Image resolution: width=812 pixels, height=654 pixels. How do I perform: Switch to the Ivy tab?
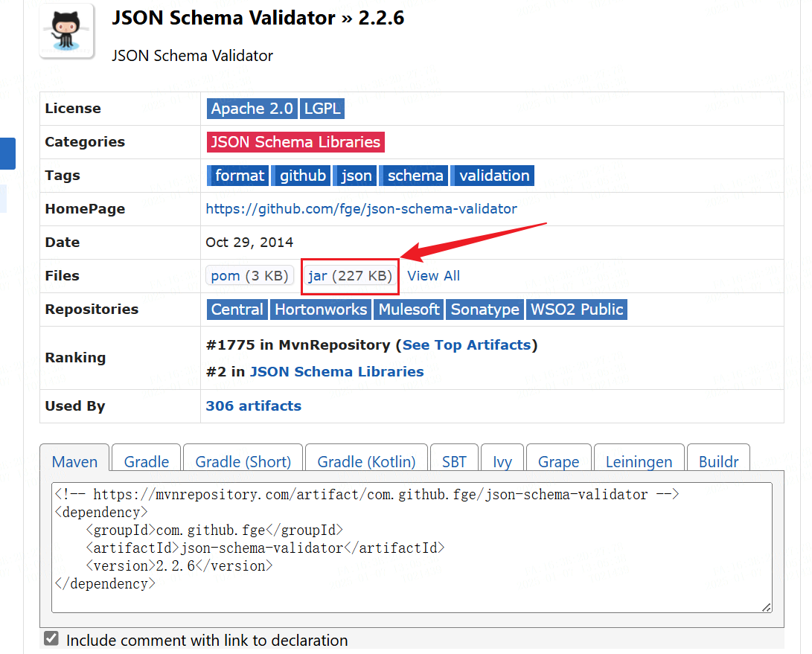coord(502,458)
